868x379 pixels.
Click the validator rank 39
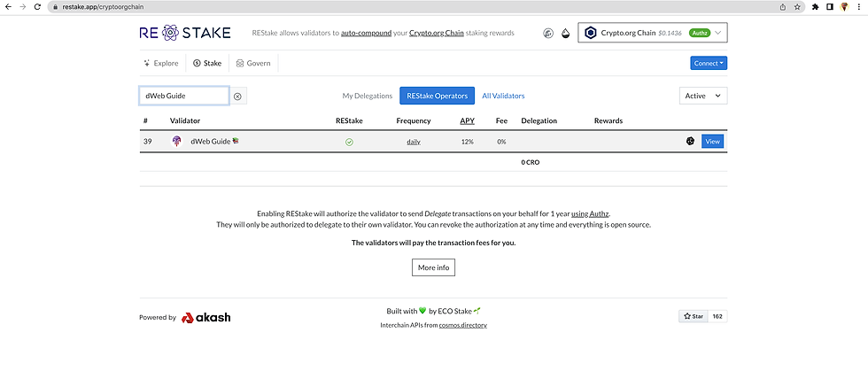[x=147, y=142]
